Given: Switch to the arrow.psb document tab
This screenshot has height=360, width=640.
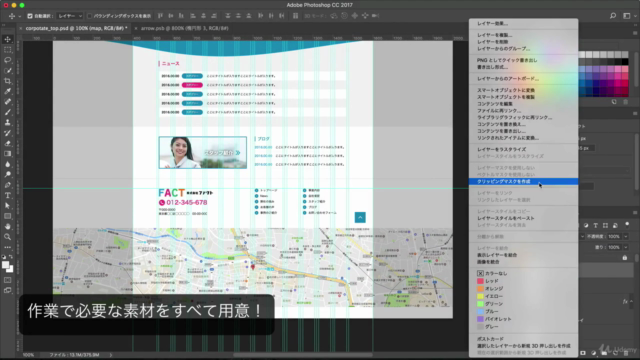Looking at the screenshot, I should pos(184,28).
